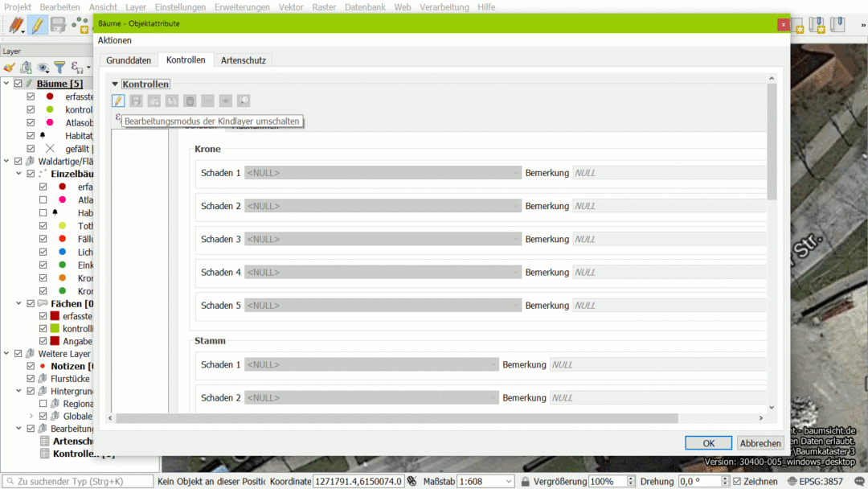Click the delete child feature trash icon
The height and width of the screenshot is (489, 868).
pyautogui.click(x=190, y=101)
